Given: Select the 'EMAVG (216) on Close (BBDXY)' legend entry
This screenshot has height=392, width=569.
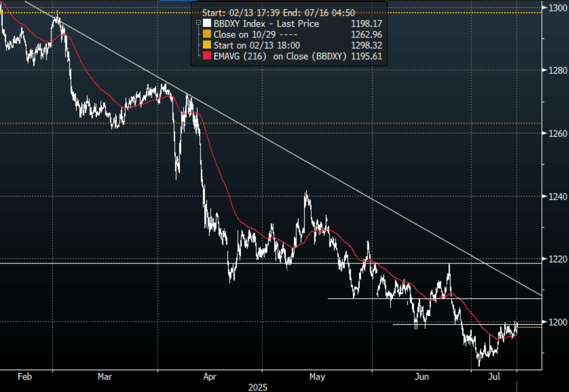Looking at the screenshot, I should tap(280, 56).
